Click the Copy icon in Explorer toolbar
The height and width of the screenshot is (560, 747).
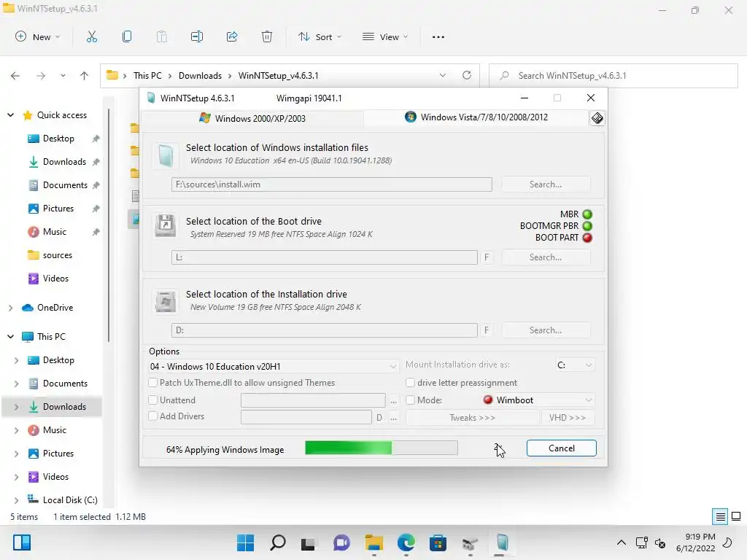coord(127,36)
